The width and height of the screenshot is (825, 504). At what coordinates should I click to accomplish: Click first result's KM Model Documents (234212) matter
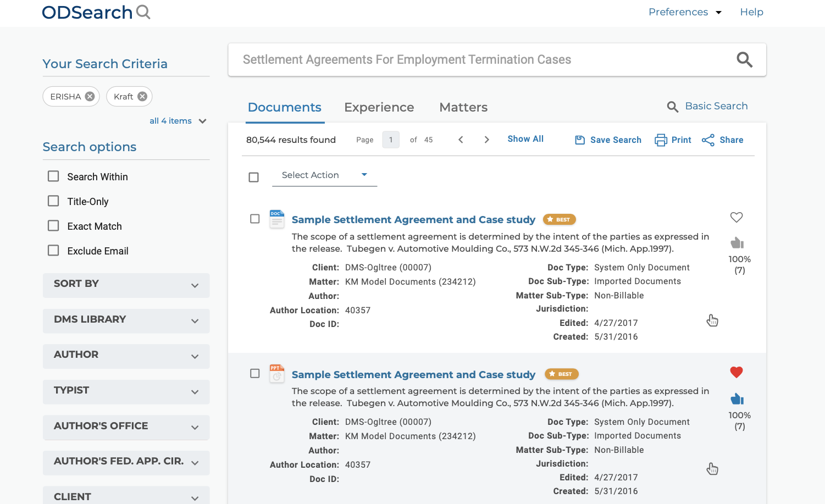(411, 282)
